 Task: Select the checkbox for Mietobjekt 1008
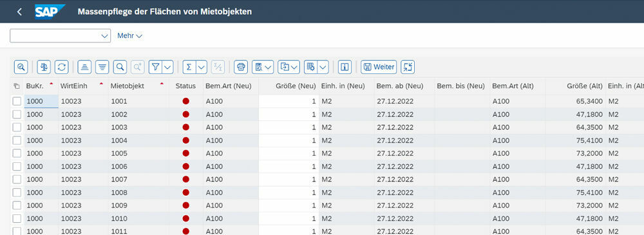(x=17, y=193)
